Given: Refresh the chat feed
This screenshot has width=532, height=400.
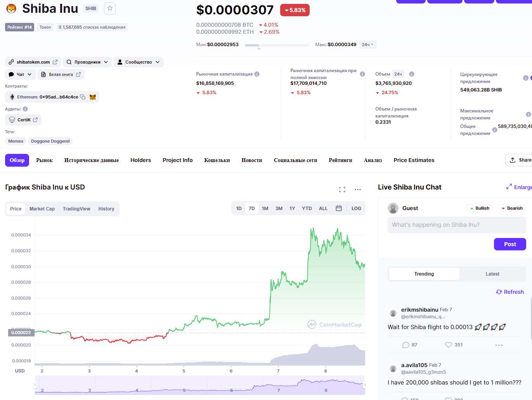Looking at the screenshot, I should point(510,292).
